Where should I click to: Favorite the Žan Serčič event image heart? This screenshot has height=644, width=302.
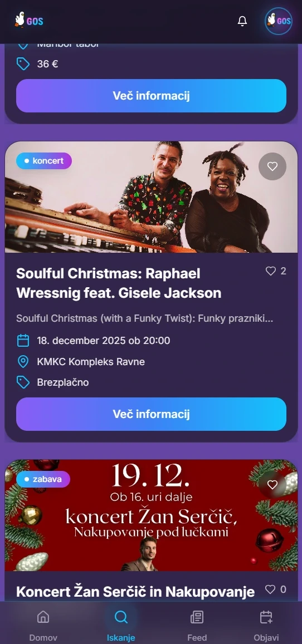[272, 485]
